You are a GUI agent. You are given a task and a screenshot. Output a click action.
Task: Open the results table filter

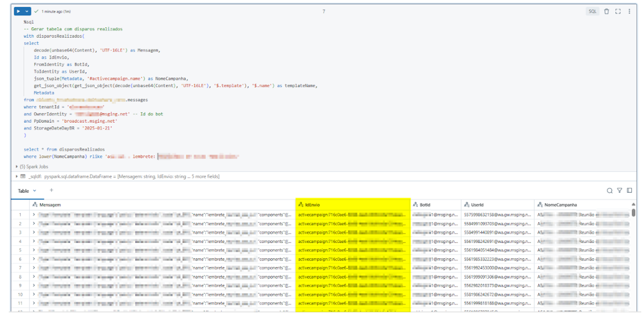(619, 191)
